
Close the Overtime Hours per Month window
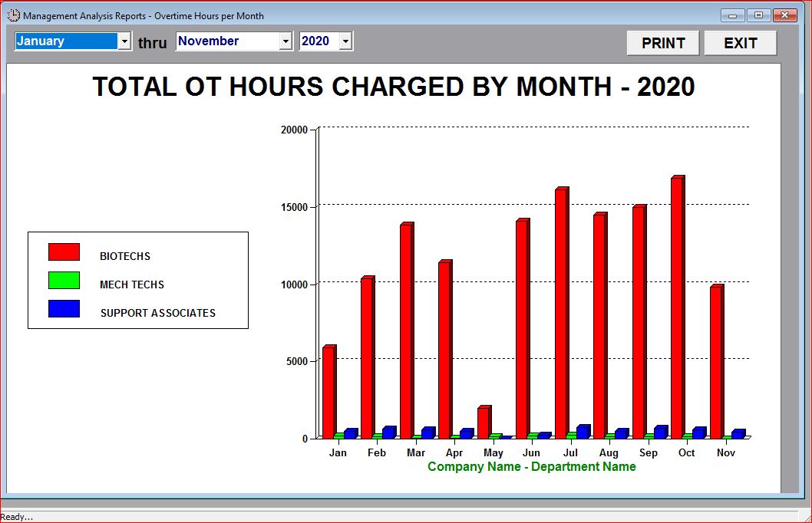click(x=784, y=15)
